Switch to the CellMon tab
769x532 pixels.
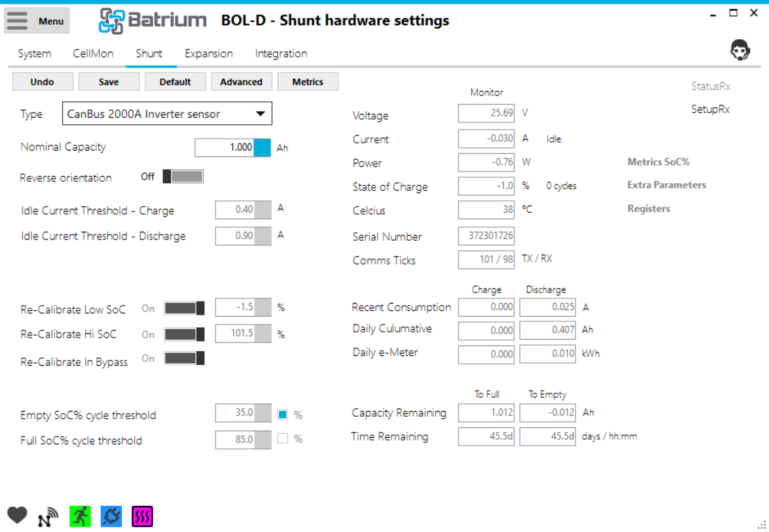click(x=93, y=54)
